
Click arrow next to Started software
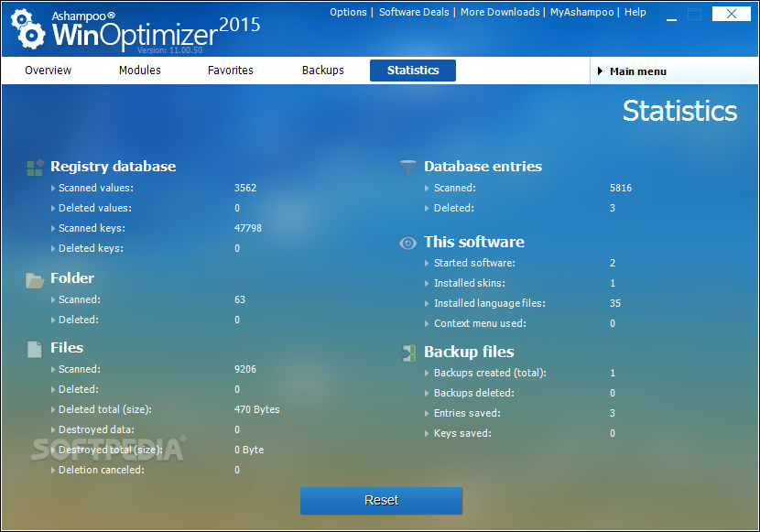[427, 263]
